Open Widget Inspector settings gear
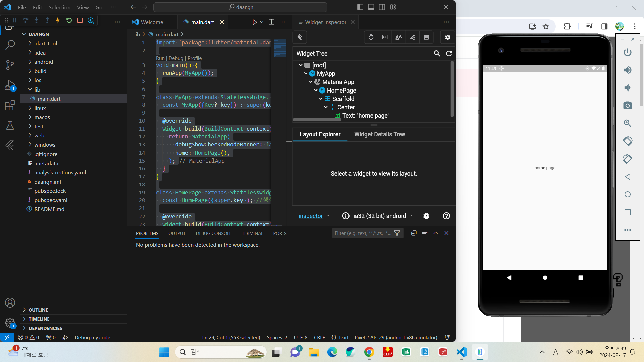The width and height of the screenshot is (644, 362). [x=448, y=37]
